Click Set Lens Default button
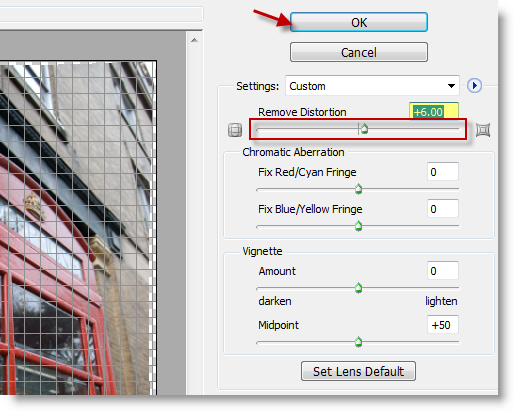This screenshot has height=411, width=514. [x=358, y=371]
